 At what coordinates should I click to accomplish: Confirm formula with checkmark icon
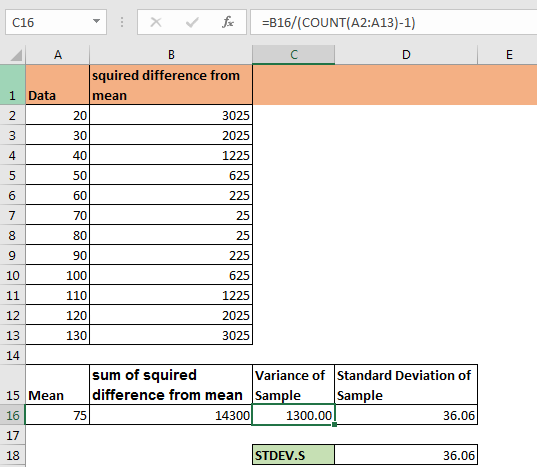click(x=192, y=23)
